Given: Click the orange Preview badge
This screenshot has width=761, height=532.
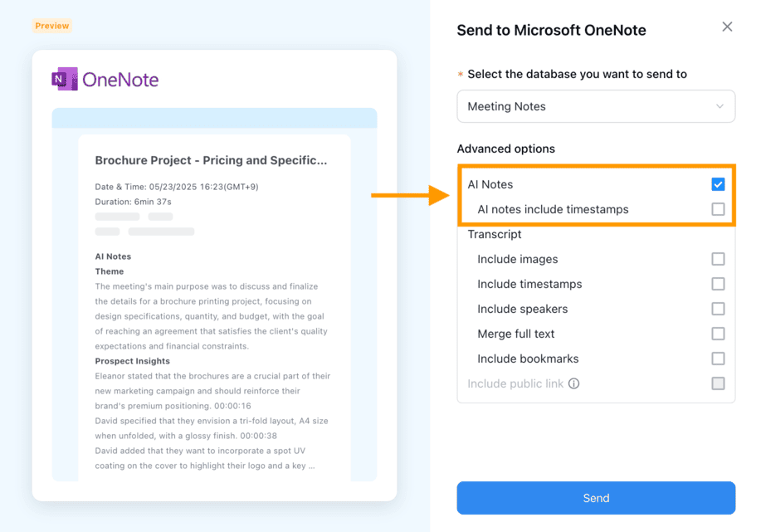Looking at the screenshot, I should (52, 26).
